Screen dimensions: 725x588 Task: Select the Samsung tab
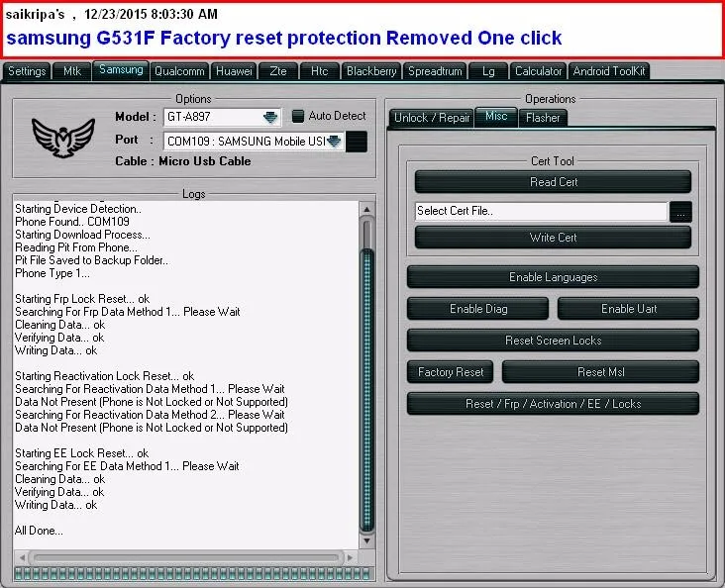click(121, 70)
